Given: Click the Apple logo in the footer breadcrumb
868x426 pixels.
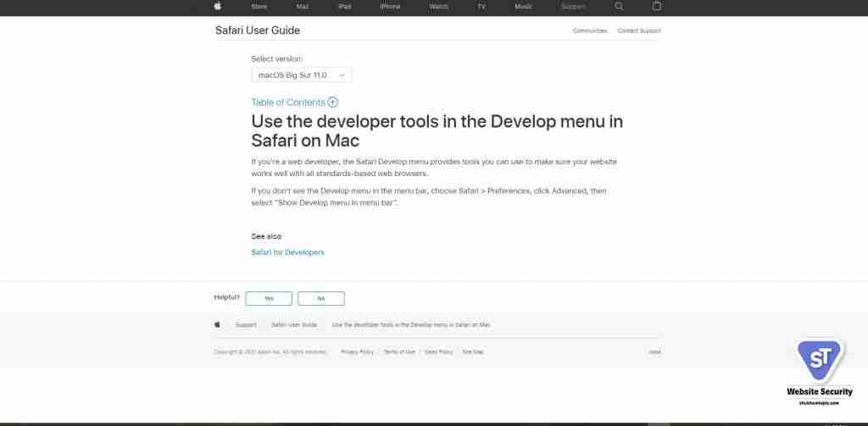Looking at the screenshot, I should 217,324.
